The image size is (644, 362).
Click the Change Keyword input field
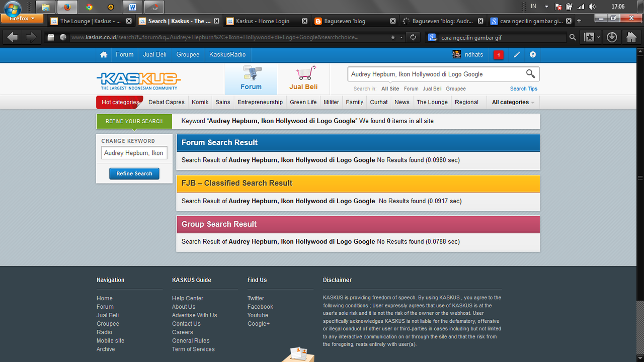click(x=134, y=153)
